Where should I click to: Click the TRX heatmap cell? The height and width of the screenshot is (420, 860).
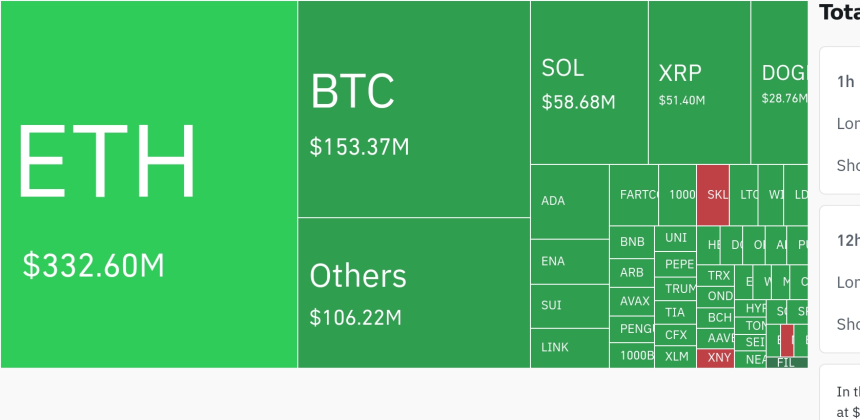coord(717,275)
